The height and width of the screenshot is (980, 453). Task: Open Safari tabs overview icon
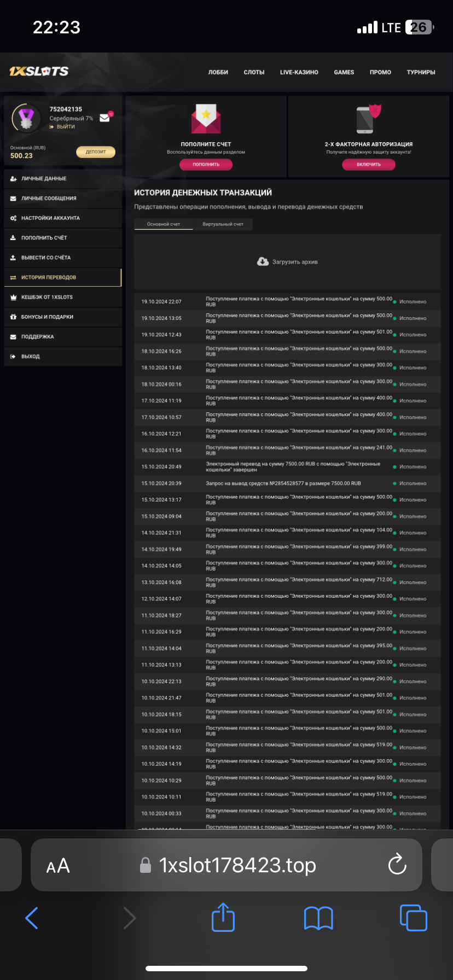(x=413, y=917)
